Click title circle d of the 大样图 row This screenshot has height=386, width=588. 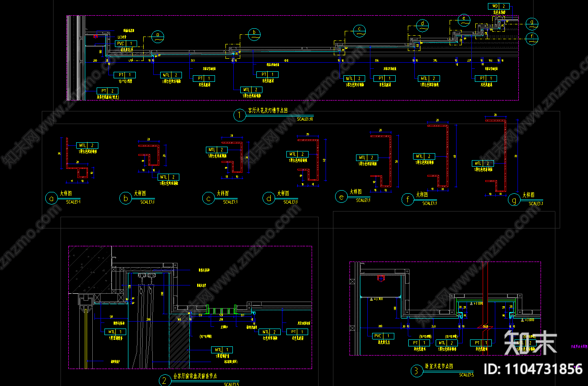269,198
